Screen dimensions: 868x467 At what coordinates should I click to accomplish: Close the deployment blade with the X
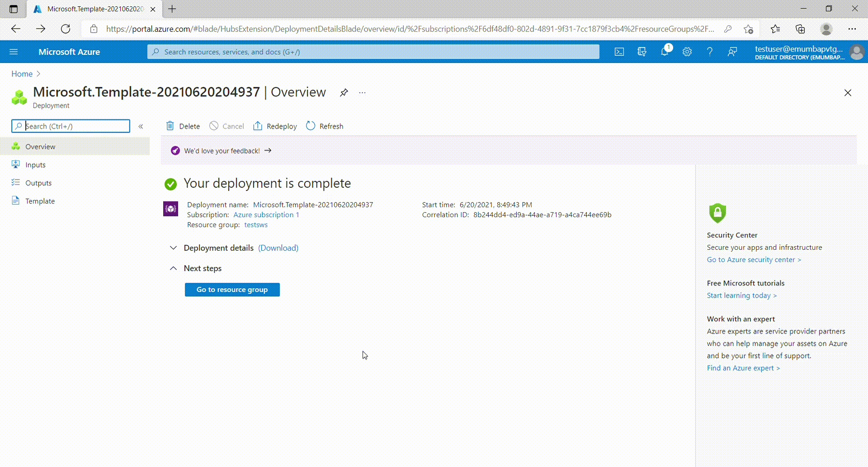point(848,93)
